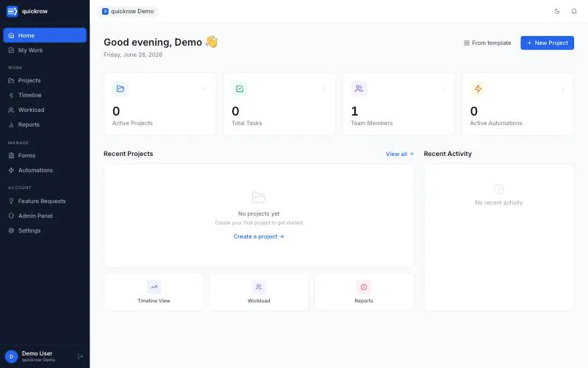Open the Reports shortcut card

pos(364,292)
